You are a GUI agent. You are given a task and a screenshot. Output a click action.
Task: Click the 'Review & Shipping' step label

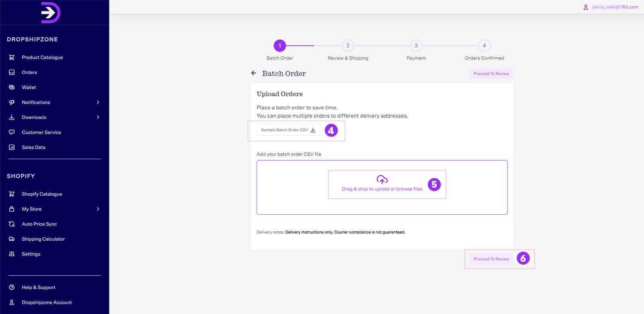click(x=348, y=58)
